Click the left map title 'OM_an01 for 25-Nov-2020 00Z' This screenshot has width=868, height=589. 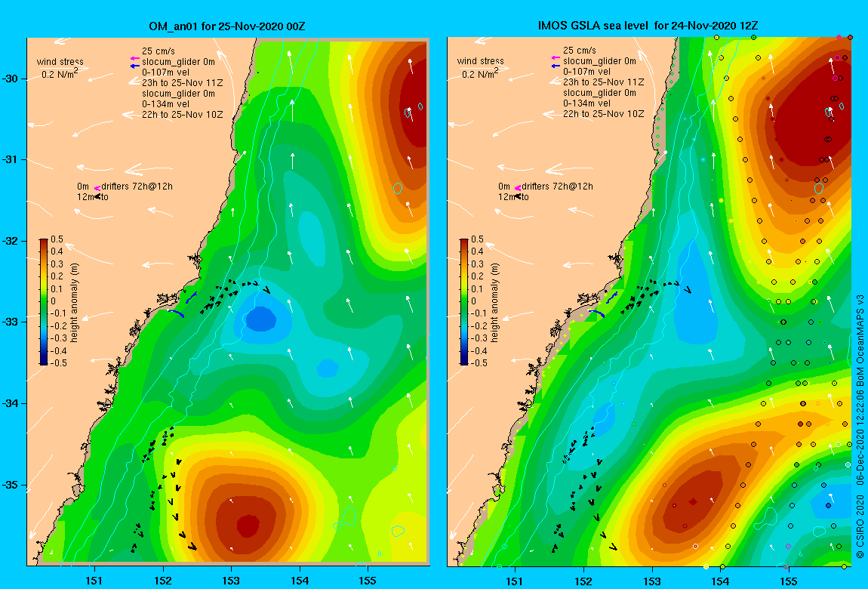coord(227,26)
